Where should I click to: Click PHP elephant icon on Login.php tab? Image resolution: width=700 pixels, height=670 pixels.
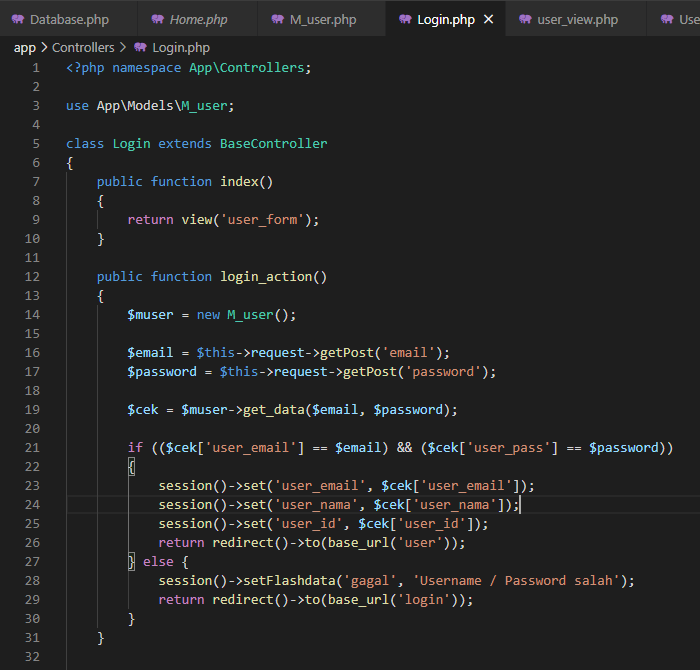pyautogui.click(x=405, y=19)
